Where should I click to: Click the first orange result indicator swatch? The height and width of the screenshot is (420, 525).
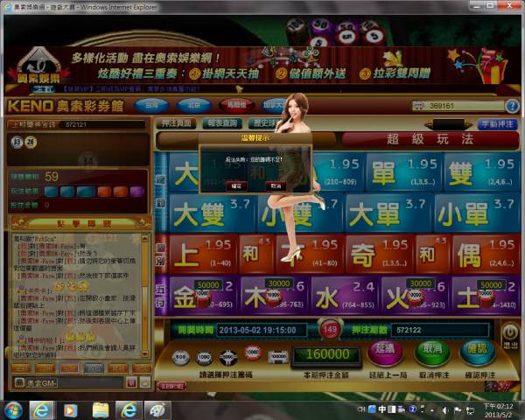point(104,192)
